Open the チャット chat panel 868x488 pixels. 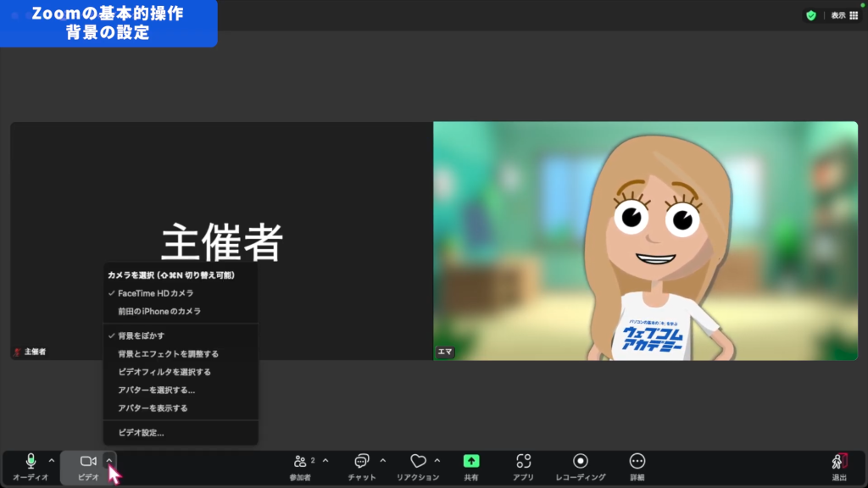(x=362, y=462)
